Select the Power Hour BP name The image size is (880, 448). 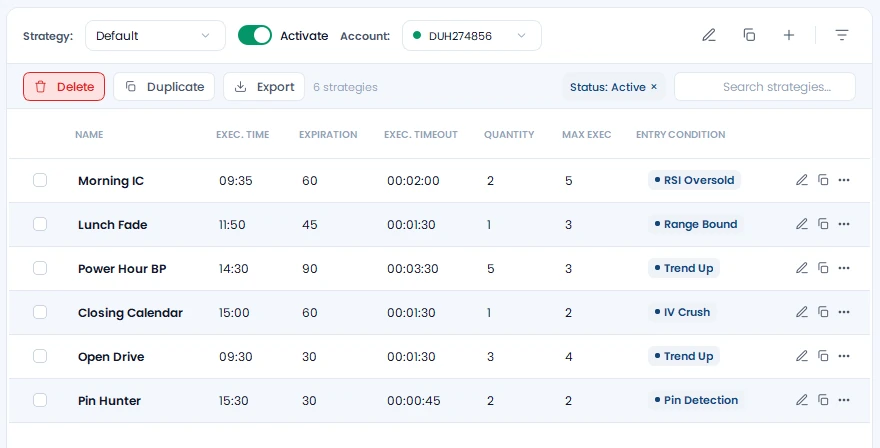[x=122, y=268]
